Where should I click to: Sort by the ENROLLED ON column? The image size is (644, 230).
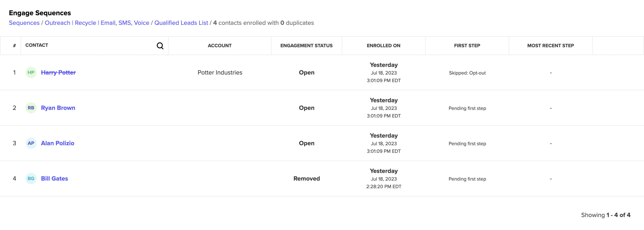(x=383, y=45)
